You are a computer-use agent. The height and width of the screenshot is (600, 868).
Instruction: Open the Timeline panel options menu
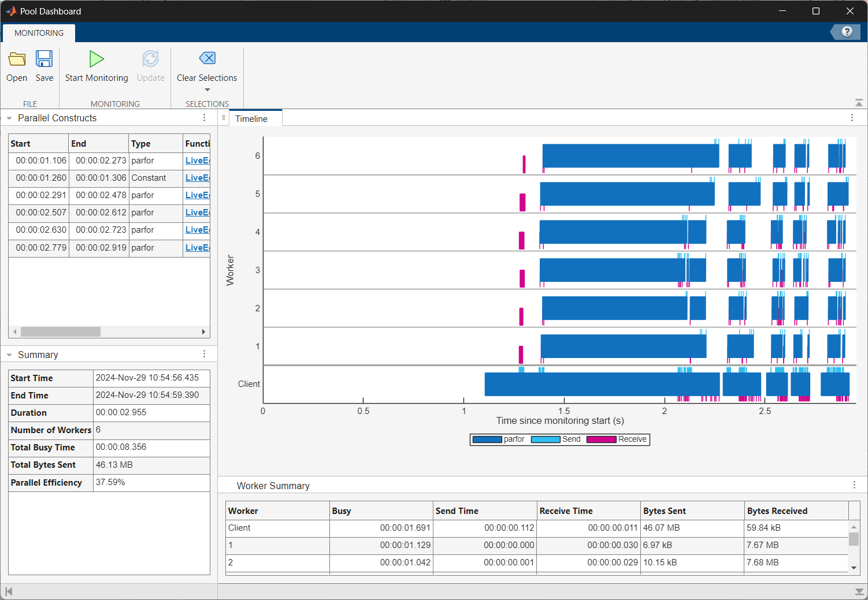click(852, 117)
